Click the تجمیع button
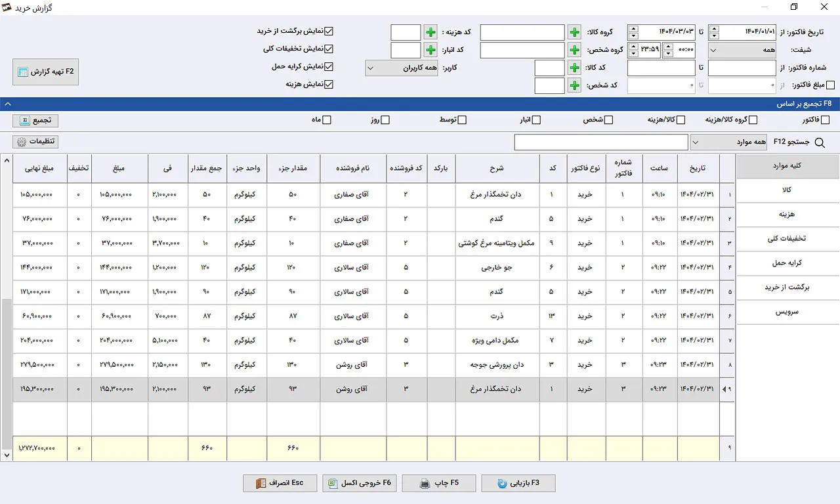 (35, 121)
